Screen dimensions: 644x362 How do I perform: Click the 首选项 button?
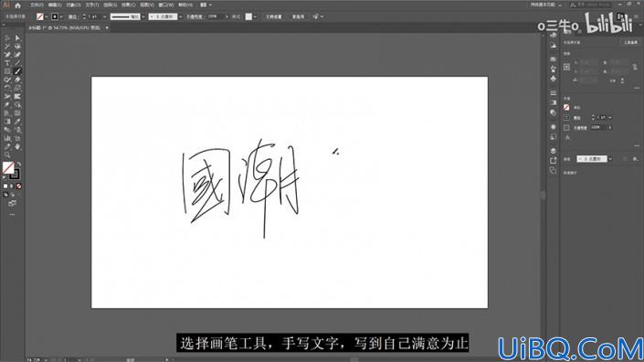pyautogui.click(x=298, y=16)
